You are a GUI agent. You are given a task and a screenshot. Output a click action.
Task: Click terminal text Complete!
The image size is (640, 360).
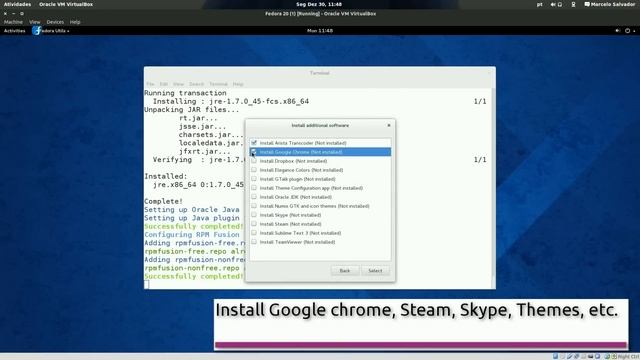click(x=164, y=201)
